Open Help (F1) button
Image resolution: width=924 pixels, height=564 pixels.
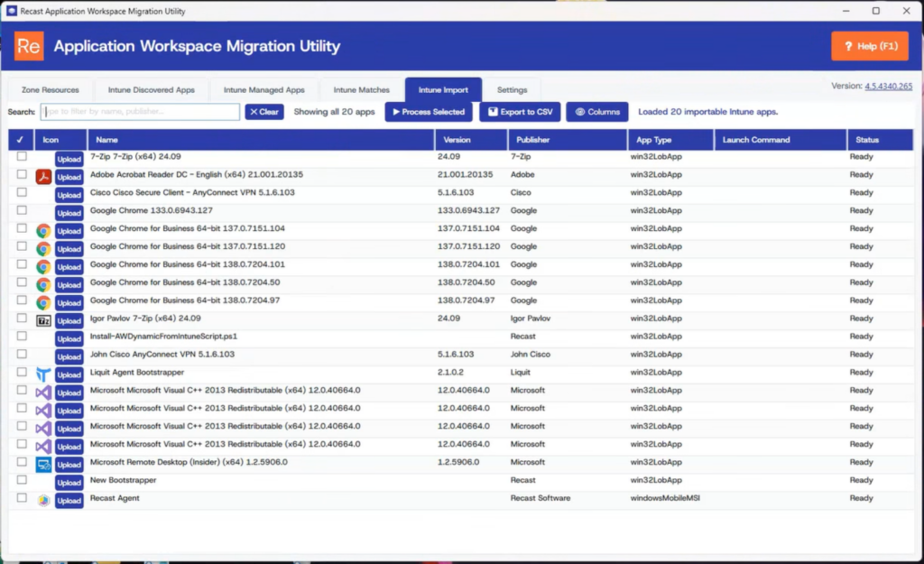(870, 46)
